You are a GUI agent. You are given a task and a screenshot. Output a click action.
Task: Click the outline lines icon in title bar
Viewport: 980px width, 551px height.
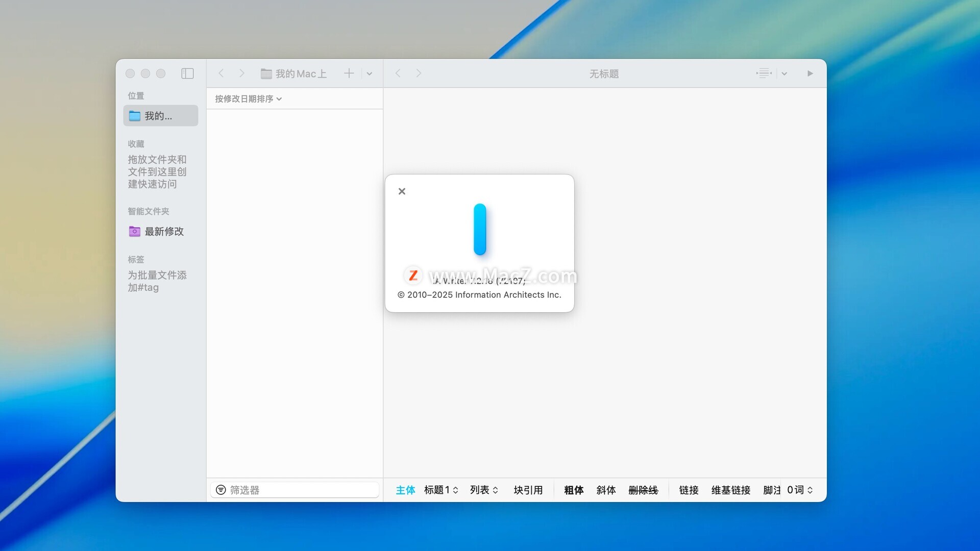pyautogui.click(x=764, y=73)
